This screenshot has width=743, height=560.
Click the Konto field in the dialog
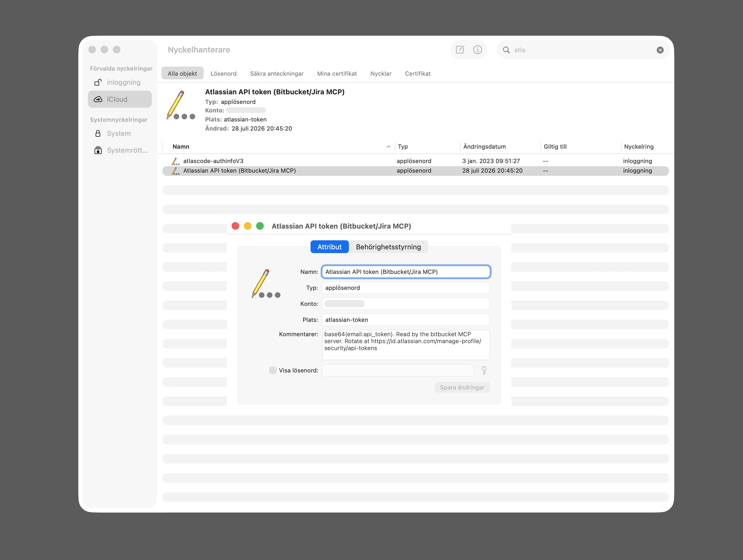(x=406, y=304)
